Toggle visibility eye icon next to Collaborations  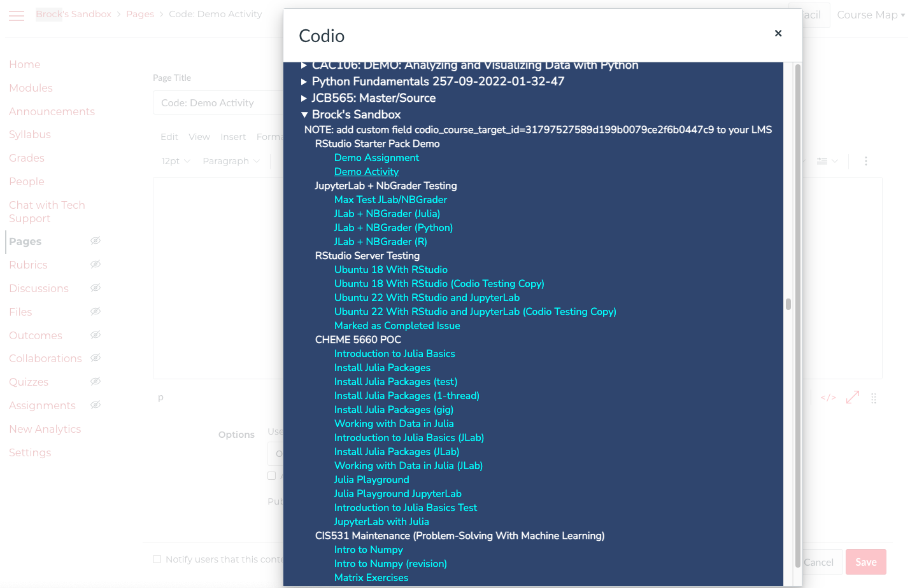[96, 358]
